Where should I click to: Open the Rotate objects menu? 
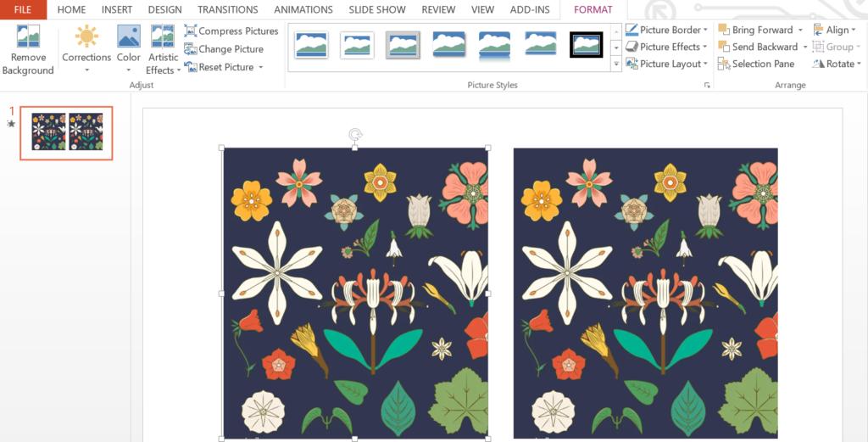[837, 64]
